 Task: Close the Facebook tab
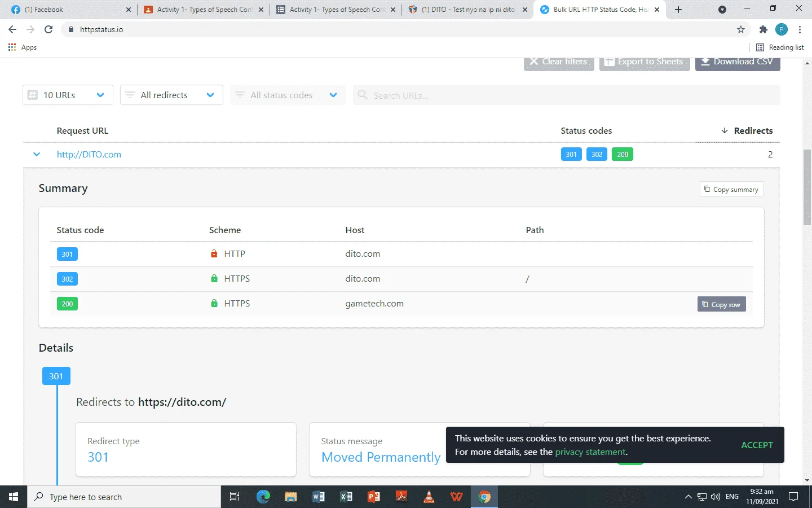[x=129, y=10]
